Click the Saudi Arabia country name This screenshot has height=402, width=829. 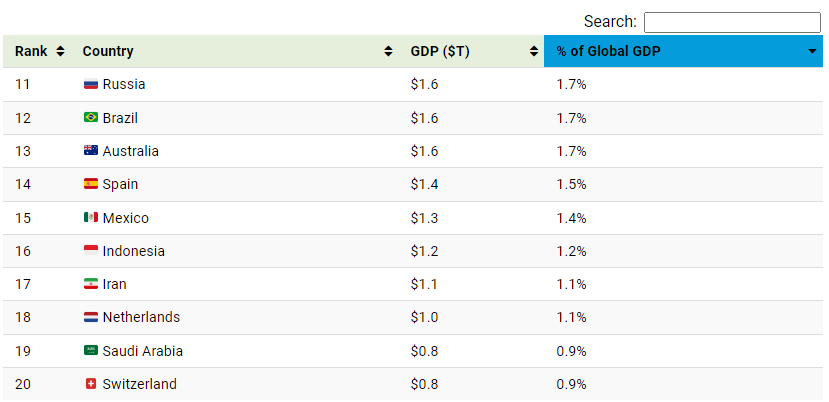(x=142, y=351)
